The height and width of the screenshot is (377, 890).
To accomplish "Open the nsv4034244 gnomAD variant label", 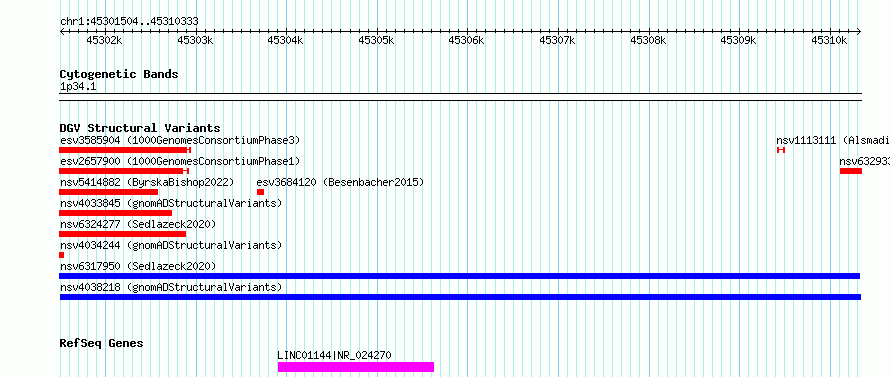I will tap(171, 245).
